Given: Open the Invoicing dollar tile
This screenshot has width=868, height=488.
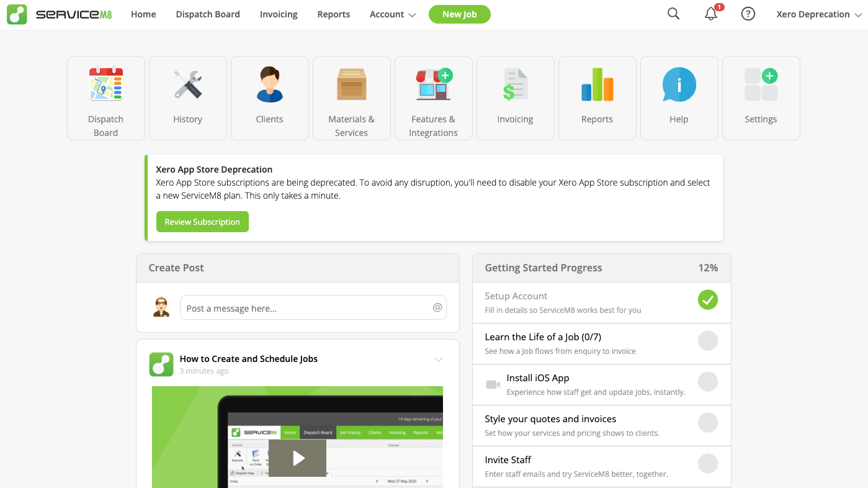Looking at the screenshot, I should click(516, 98).
